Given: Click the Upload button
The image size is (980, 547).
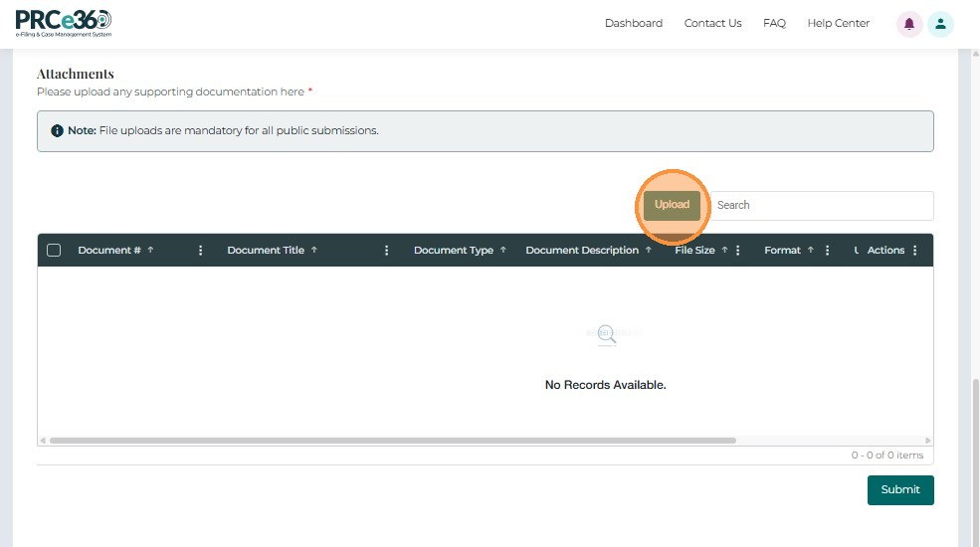Looking at the screenshot, I should pos(672,206).
